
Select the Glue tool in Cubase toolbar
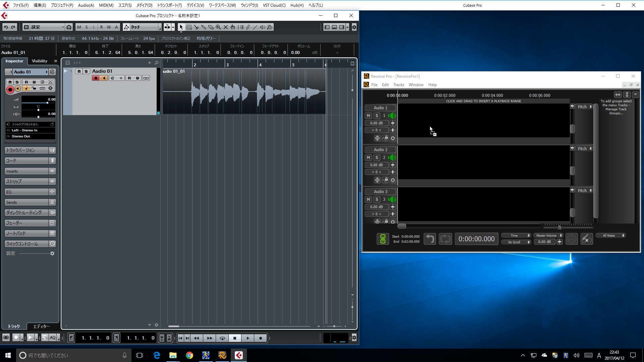204,27
